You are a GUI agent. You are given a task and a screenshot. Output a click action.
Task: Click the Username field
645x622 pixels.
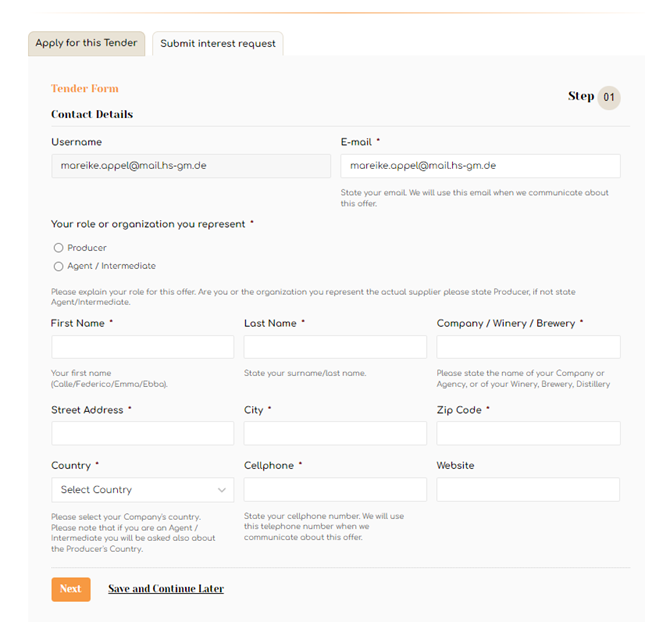pos(191,166)
